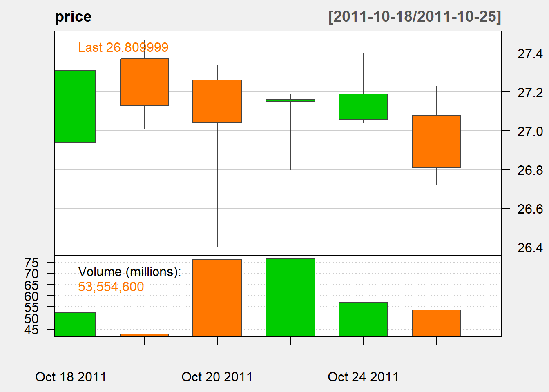Click the tall green Oct 21 volume bar
This screenshot has width=549, height=392.
pyautogui.click(x=290, y=298)
